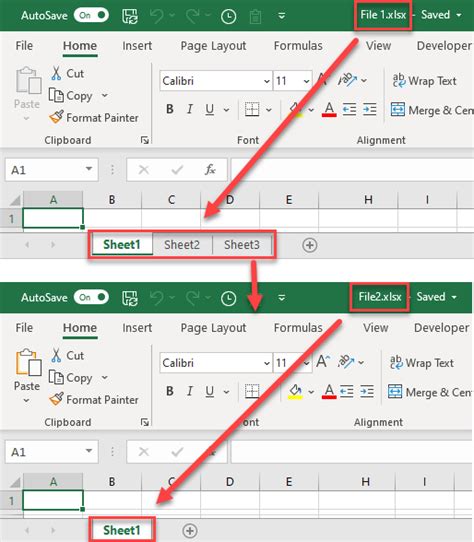This screenshot has width=474, height=542.
Task: Toggle Bold in File2.xlsx ribbon
Action: click(170, 391)
